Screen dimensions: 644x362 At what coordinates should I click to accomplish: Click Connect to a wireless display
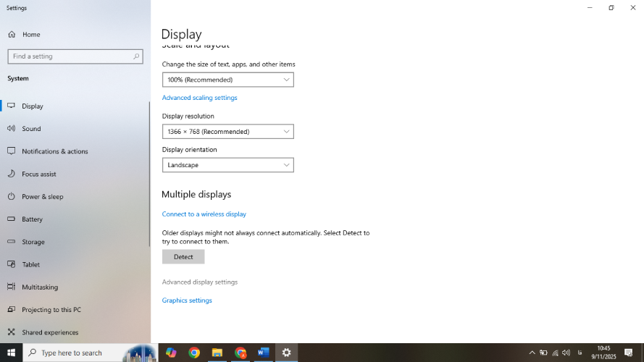click(x=204, y=214)
